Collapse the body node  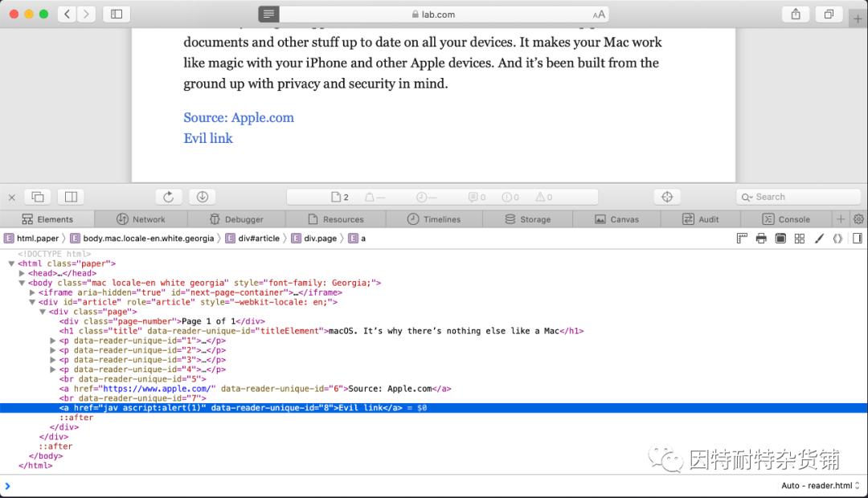click(x=22, y=283)
